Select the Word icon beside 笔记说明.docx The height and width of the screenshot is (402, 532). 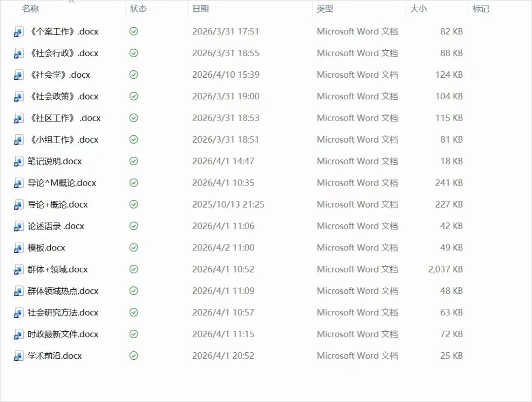tap(19, 161)
